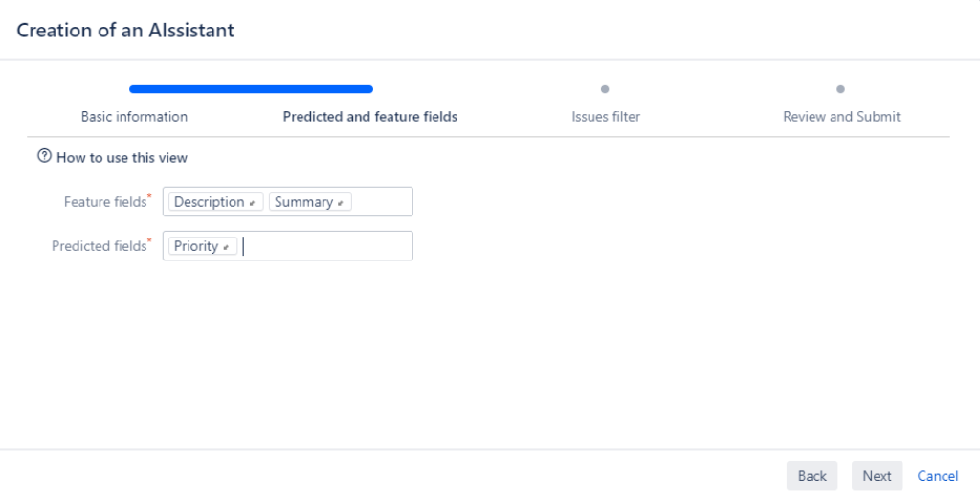Remove the Description tag from Feature fields

(254, 203)
